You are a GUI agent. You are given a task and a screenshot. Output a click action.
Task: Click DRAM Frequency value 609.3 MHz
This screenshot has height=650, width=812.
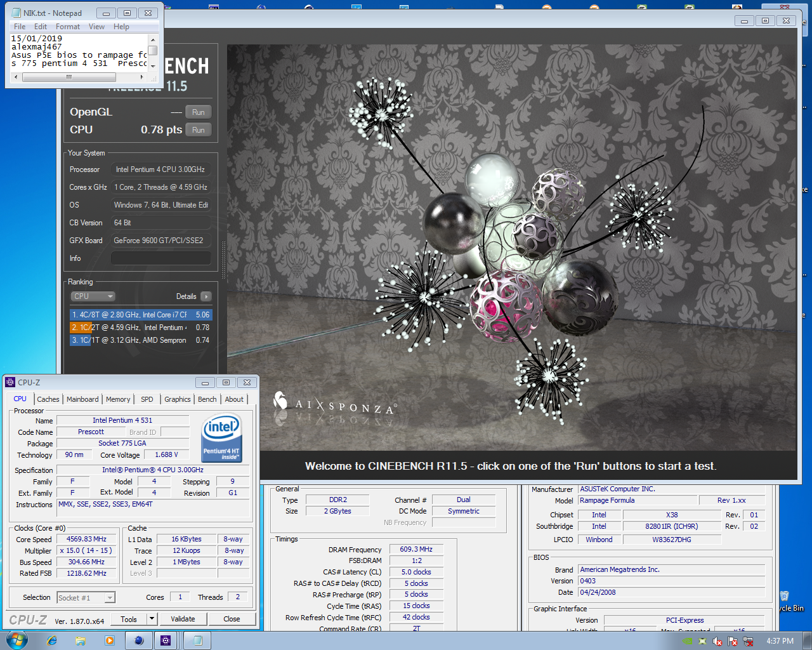[x=416, y=549]
